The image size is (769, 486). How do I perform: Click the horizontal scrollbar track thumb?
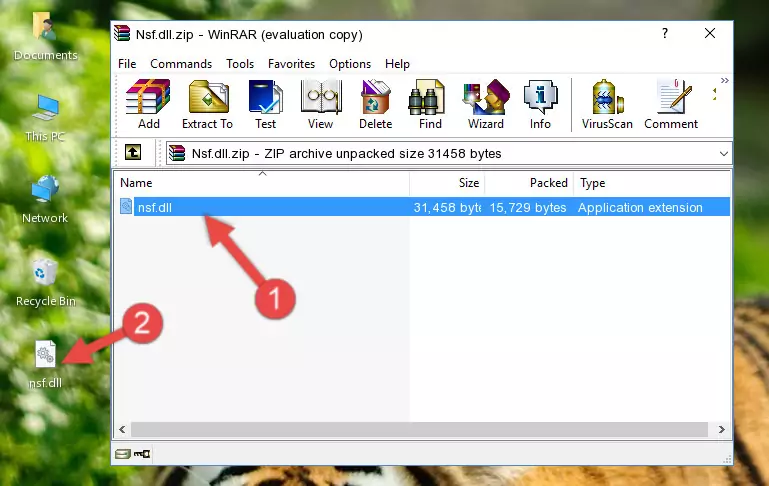pyautogui.click(x=419, y=429)
